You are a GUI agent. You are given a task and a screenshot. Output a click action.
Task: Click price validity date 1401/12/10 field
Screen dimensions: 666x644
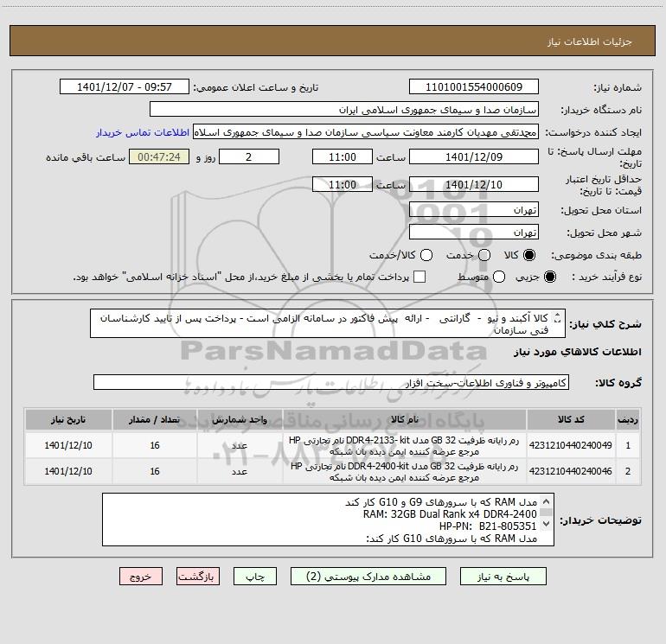(x=474, y=184)
